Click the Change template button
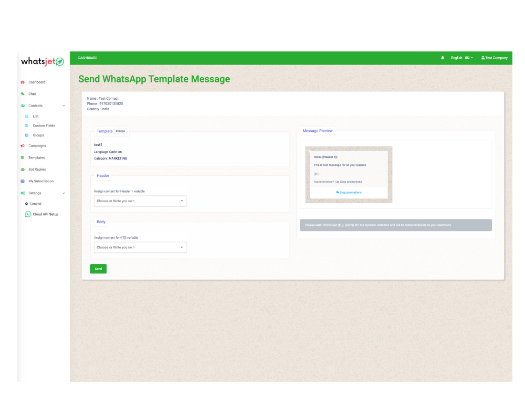This screenshot has width=525, height=420. pyautogui.click(x=120, y=131)
